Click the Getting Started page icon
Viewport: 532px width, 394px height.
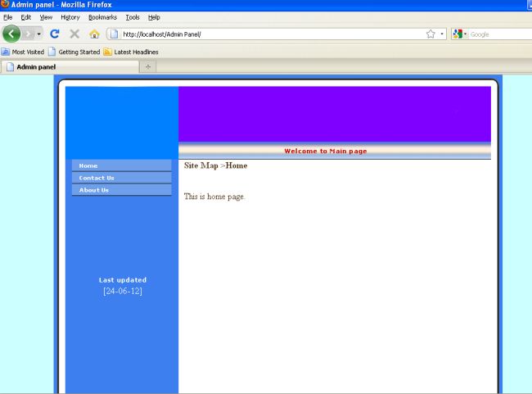(52, 52)
